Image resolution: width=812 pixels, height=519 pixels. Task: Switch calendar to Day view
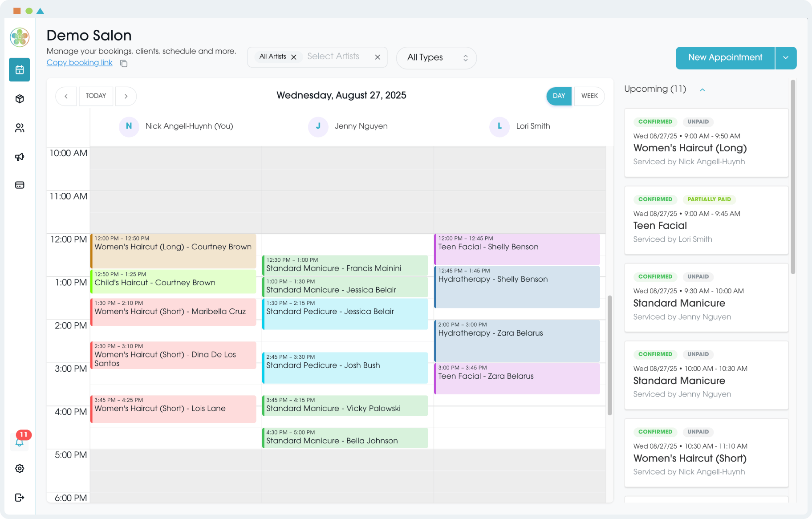click(559, 96)
